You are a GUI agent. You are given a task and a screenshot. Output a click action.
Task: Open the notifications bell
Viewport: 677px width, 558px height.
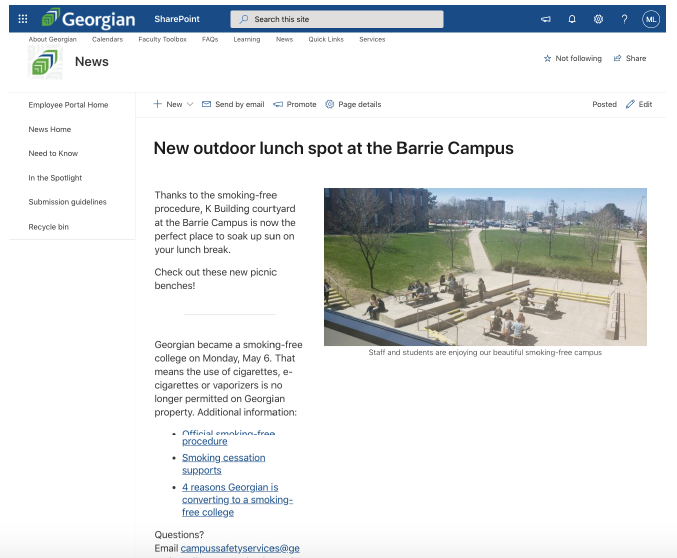[572, 19]
